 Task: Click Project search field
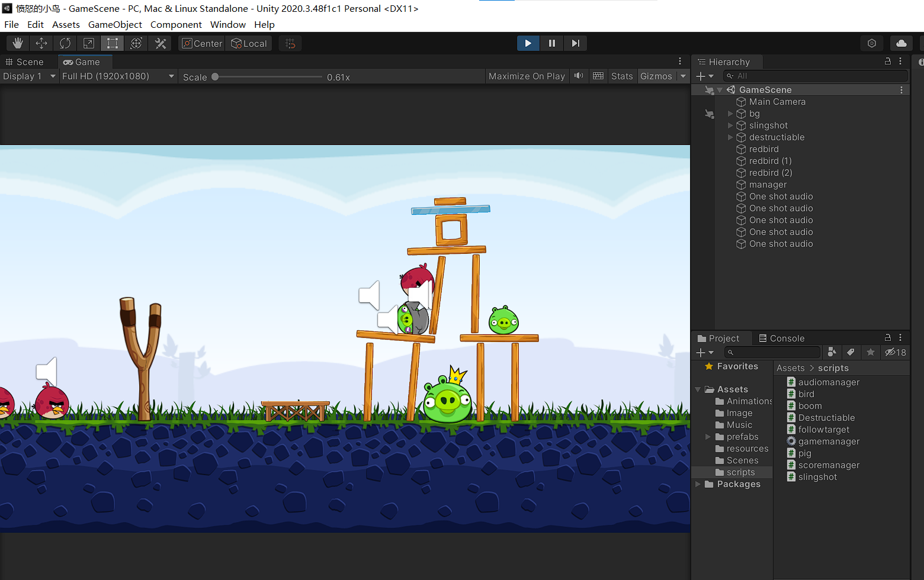click(773, 352)
